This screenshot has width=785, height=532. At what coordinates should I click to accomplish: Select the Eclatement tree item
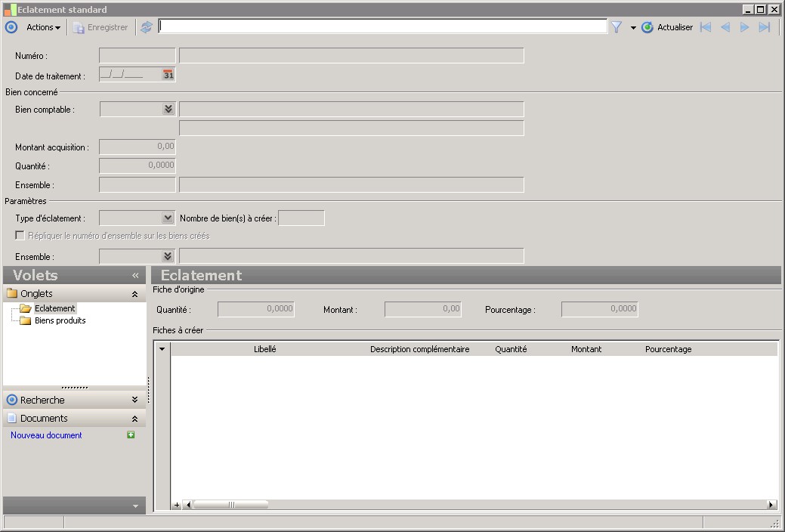pyautogui.click(x=54, y=308)
